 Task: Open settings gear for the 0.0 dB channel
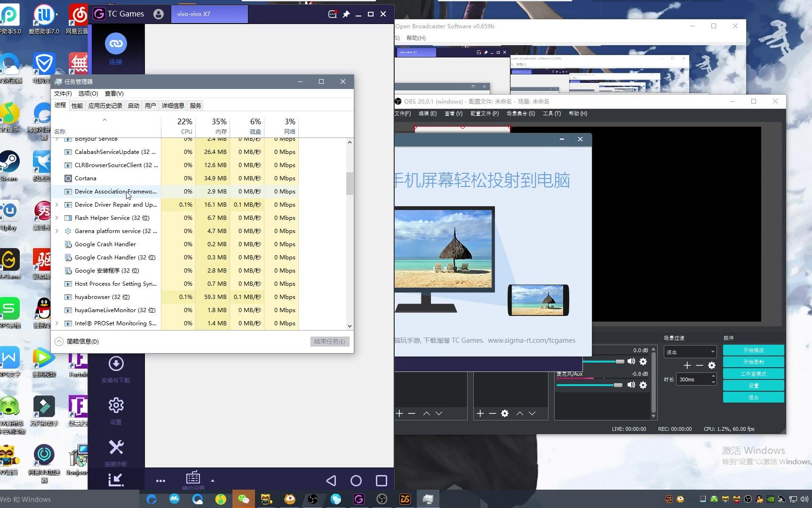click(643, 362)
